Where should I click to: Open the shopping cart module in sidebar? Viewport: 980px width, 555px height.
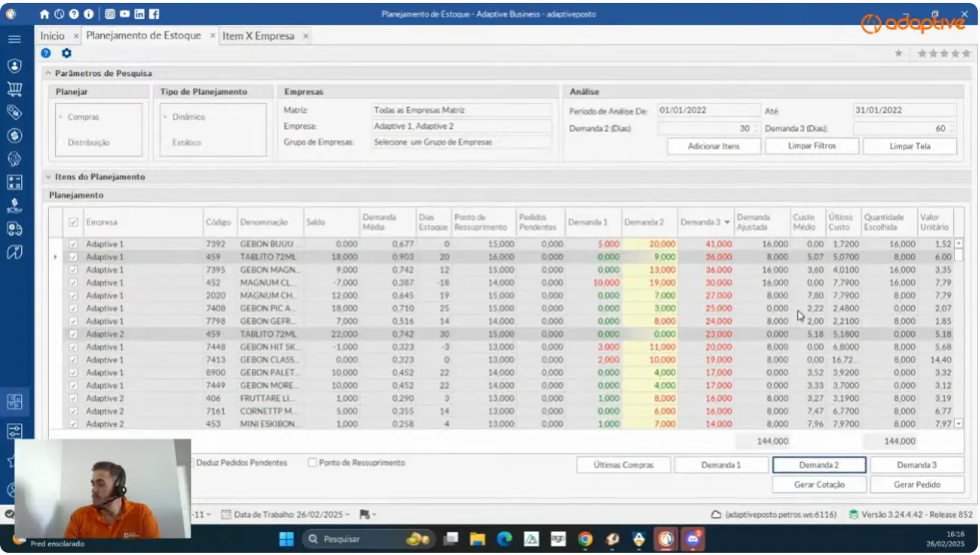pyautogui.click(x=14, y=89)
